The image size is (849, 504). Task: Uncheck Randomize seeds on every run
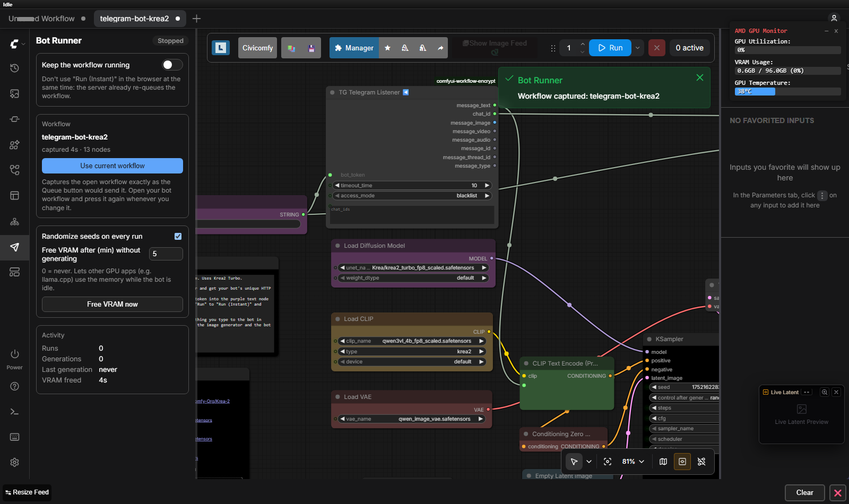point(178,237)
